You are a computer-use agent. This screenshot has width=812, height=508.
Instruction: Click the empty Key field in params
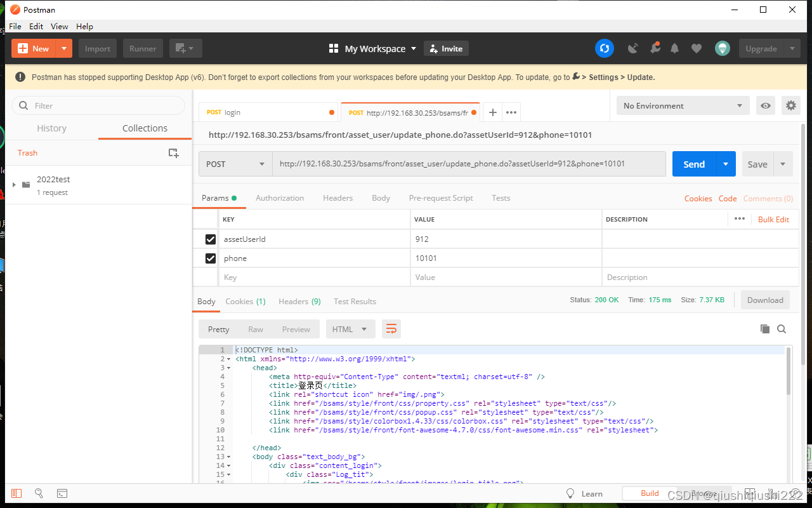314,277
